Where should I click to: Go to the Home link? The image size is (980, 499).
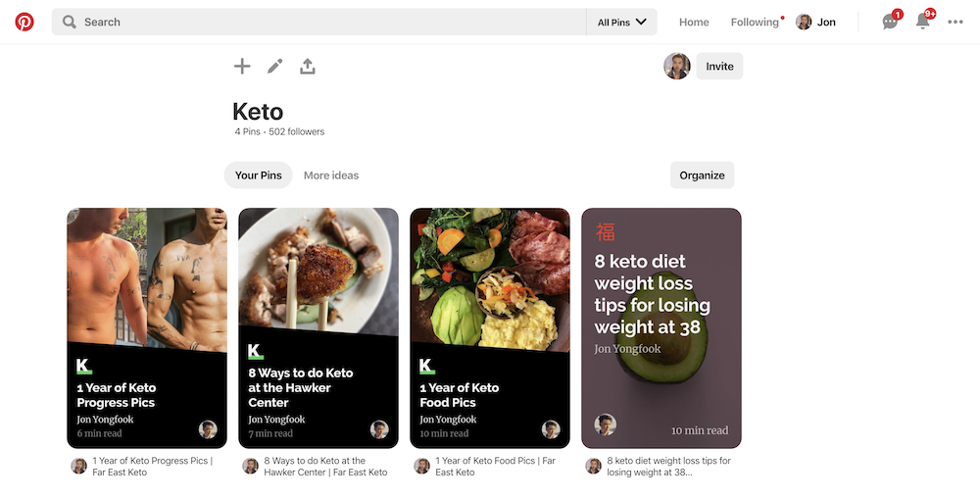click(x=694, y=22)
